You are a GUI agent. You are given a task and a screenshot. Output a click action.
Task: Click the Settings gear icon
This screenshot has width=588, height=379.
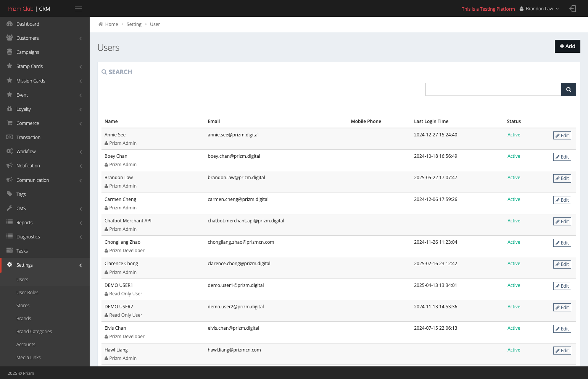10,265
